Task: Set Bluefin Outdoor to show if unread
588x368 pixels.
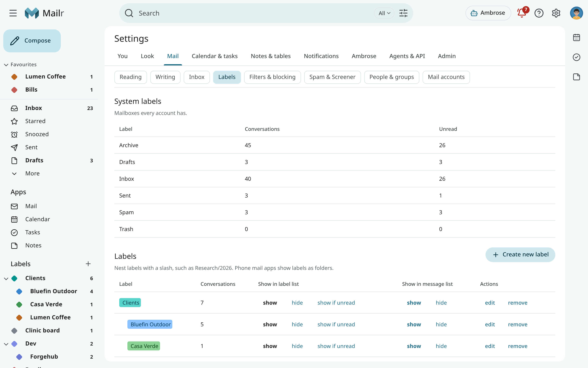Action: point(336,324)
